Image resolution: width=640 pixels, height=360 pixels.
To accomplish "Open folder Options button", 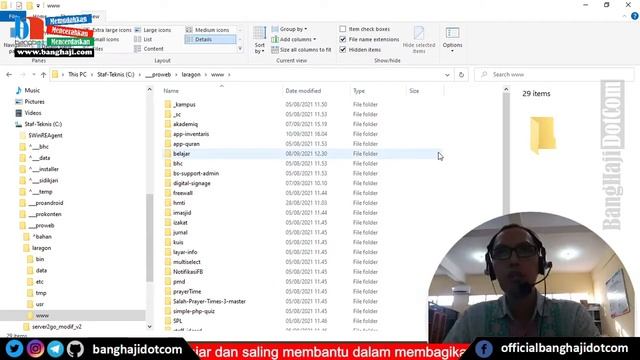I will click(x=452, y=40).
